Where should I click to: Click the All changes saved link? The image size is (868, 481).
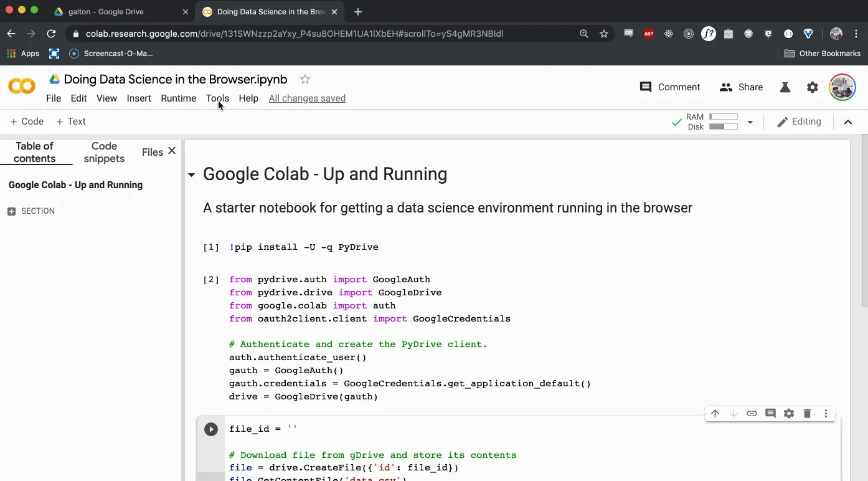tap(307, 98)
